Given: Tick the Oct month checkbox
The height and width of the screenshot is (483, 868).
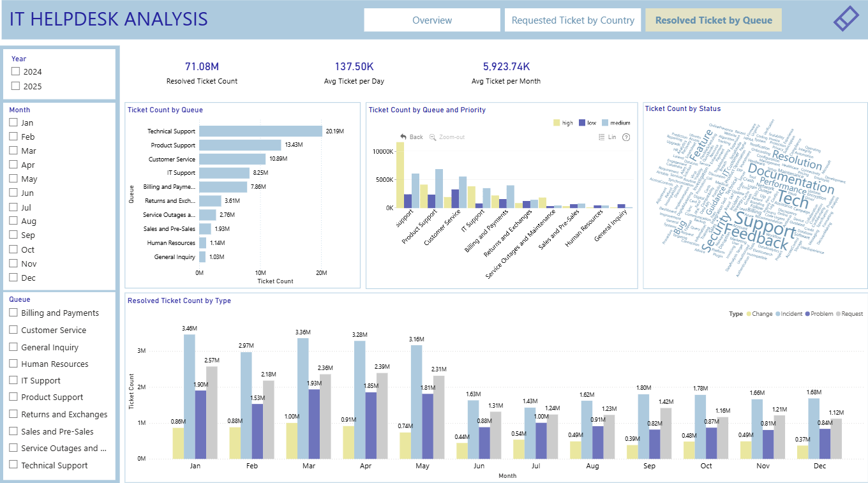Looking at the screenshot, I should pyautogui.click(x=13, y=249).
